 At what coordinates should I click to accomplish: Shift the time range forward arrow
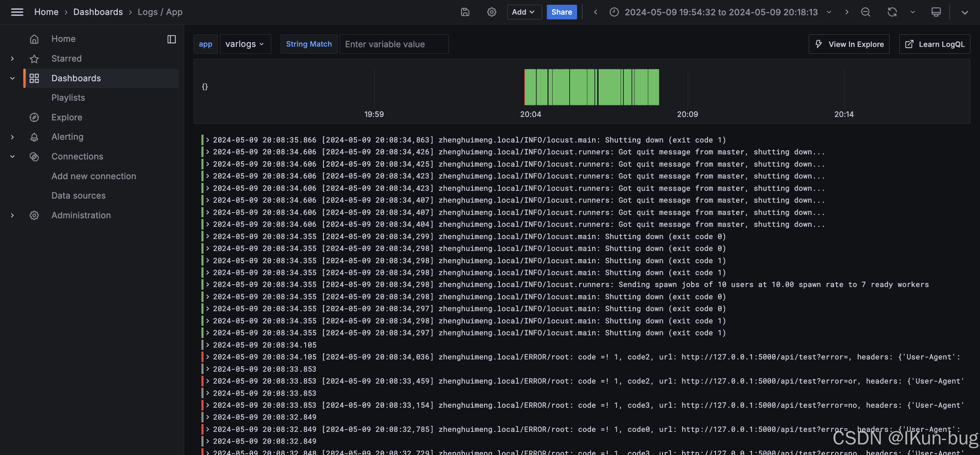(847, 12)
